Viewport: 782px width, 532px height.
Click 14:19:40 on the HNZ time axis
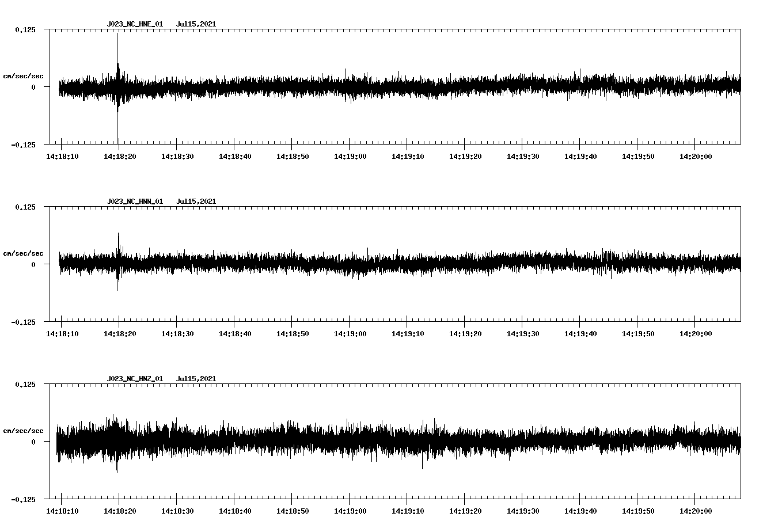click(580, 511)
